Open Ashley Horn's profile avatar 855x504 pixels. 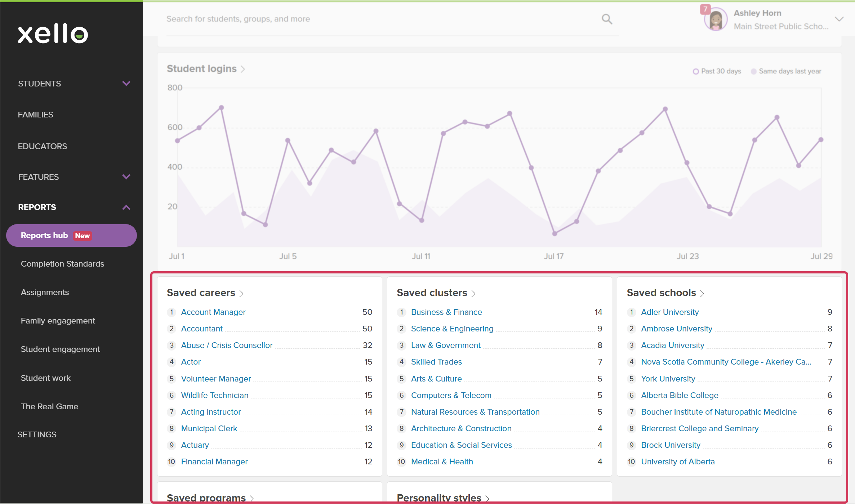click(716, 19)
